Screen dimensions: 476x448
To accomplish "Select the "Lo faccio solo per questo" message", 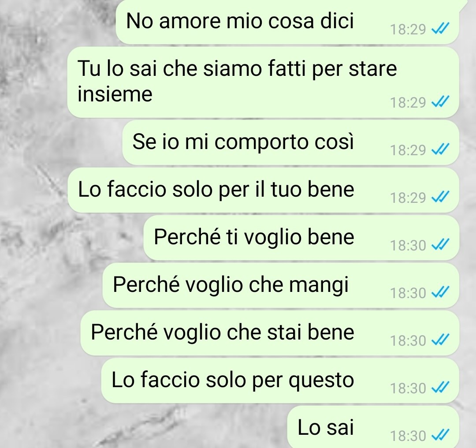I will click(x=280, y=381).
